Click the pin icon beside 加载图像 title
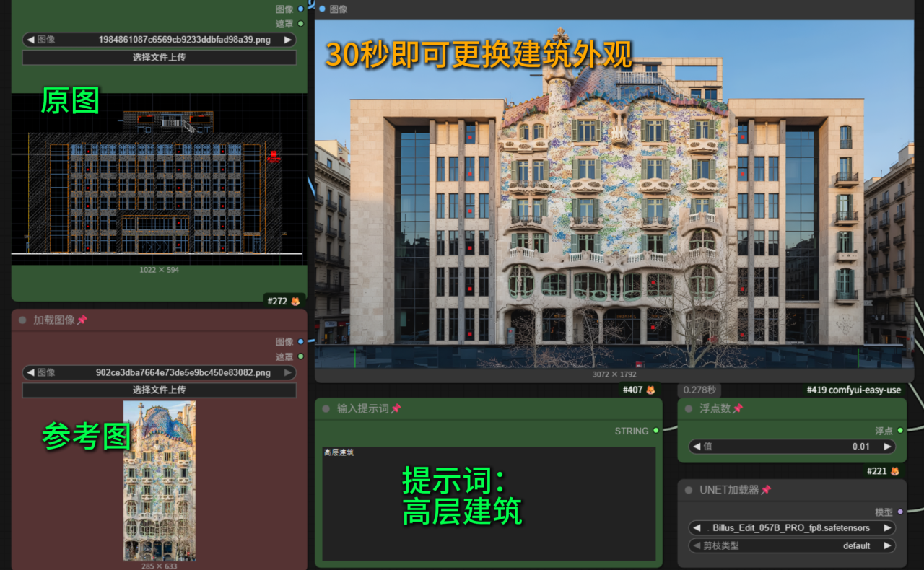The height and width of the screenshot is (570, 924). click(82, 320)
